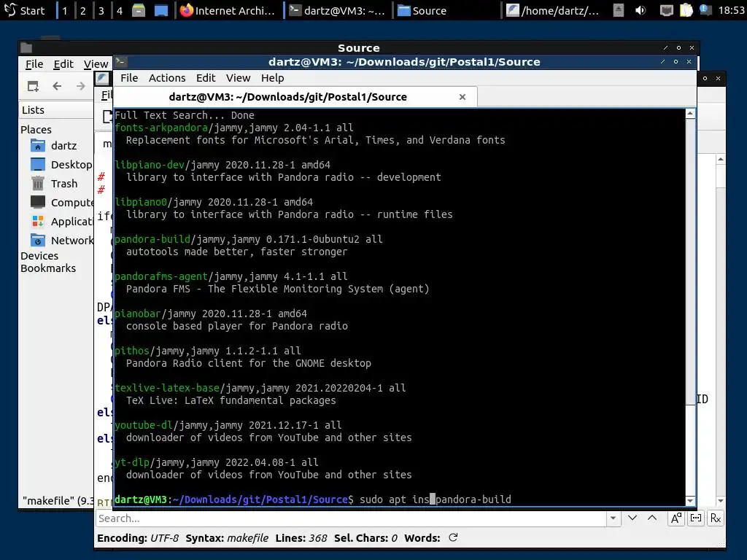Open terminal Actions menu
This screenshot has height=560, width=747.
pyautogui.click(x=167, y=77)
